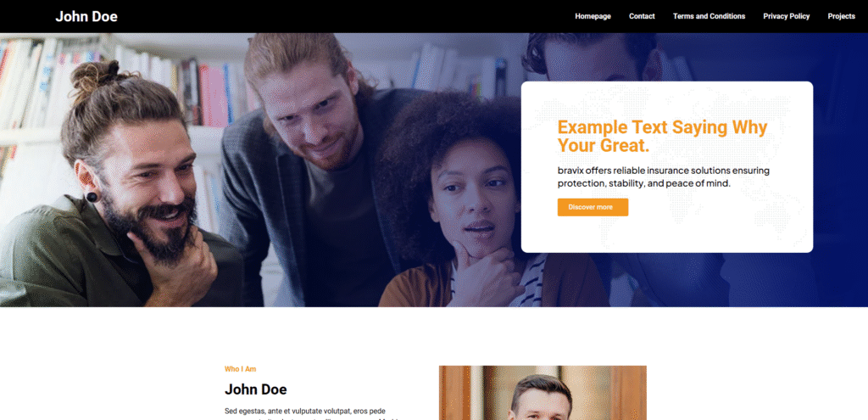Navigate to the Projects page
This screenshot has width=868, height=420.
tap(841, 17)
